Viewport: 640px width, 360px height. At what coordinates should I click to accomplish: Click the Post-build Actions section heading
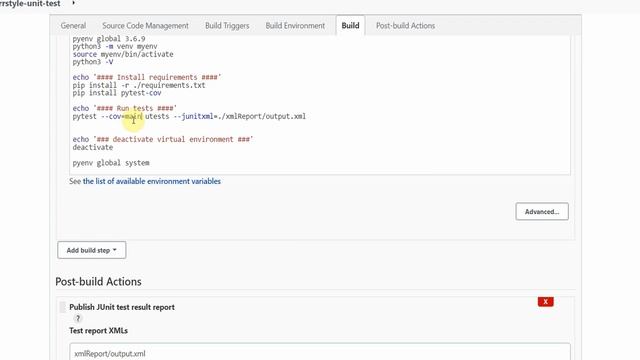[x=98, y=282]
